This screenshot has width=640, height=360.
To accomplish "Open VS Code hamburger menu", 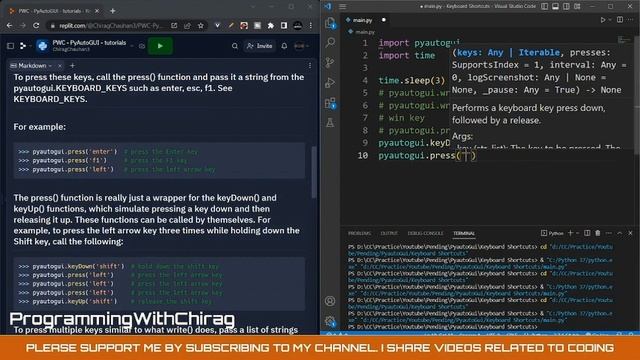I will coord(342,7).
